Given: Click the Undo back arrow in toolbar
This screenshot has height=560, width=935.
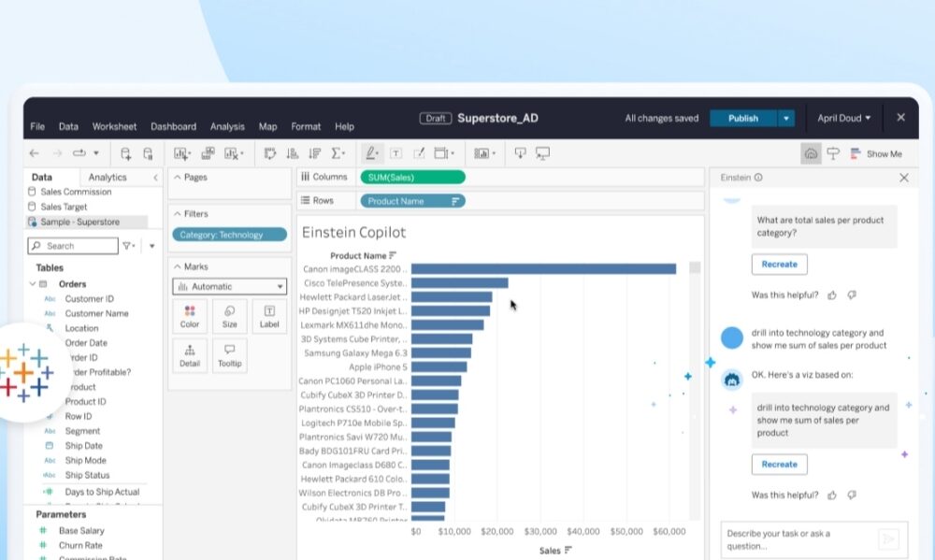Looking at the screenshot, I should (x=34, y=153).
